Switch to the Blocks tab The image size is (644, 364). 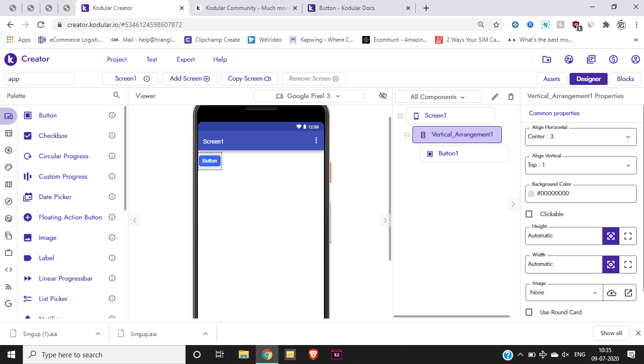click(x=625, y=79)
